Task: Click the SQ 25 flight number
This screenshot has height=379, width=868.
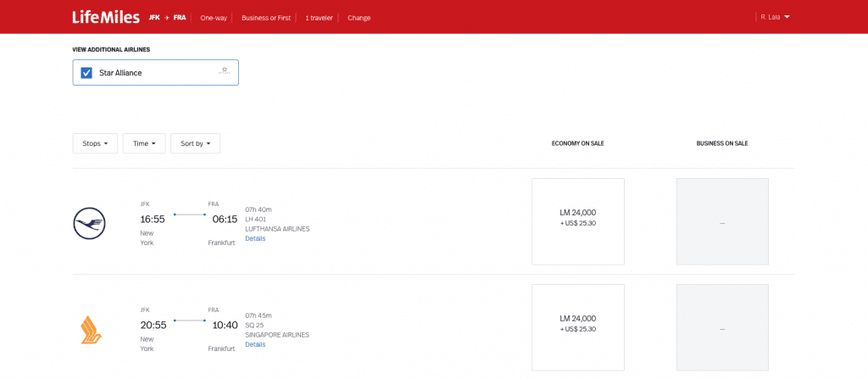Action: [254, 326]
